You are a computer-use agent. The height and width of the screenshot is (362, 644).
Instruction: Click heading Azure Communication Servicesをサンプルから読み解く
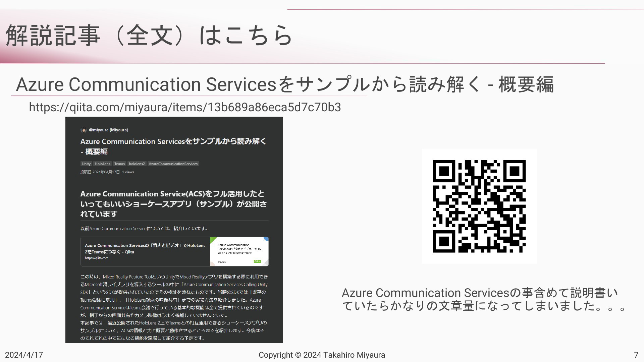pos(285,84)
